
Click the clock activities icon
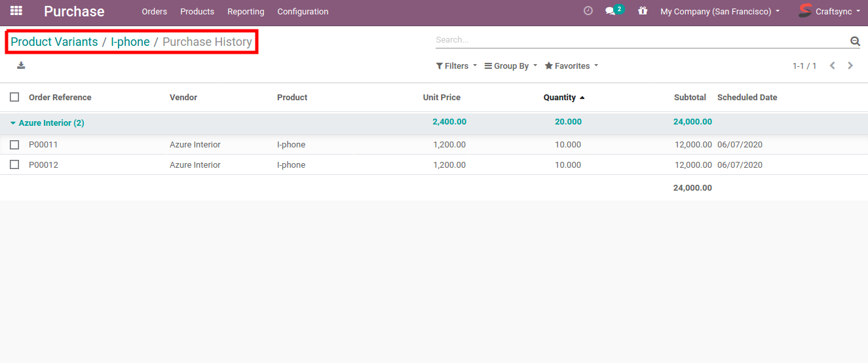[x=588, y=11]
